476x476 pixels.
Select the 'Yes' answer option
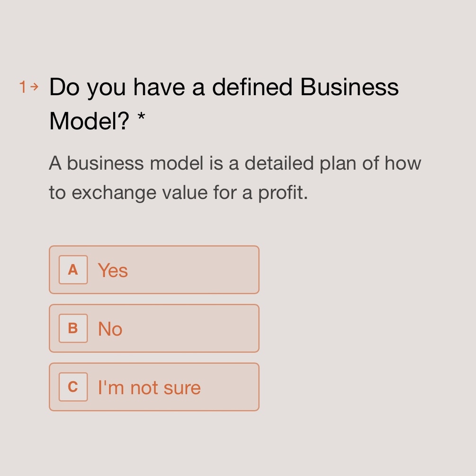(154, 270)
